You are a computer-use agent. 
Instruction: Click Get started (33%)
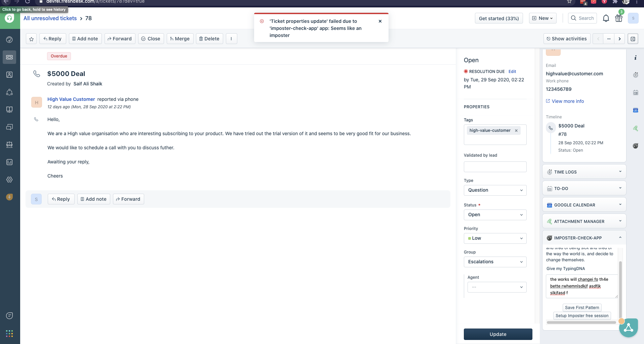(499, 18)
